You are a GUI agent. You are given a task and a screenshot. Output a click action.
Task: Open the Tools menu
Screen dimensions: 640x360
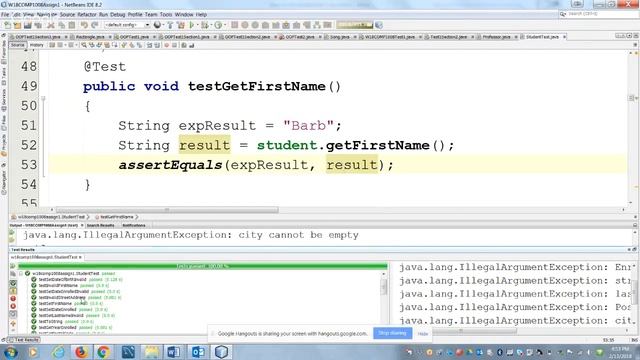click(166, 14)
